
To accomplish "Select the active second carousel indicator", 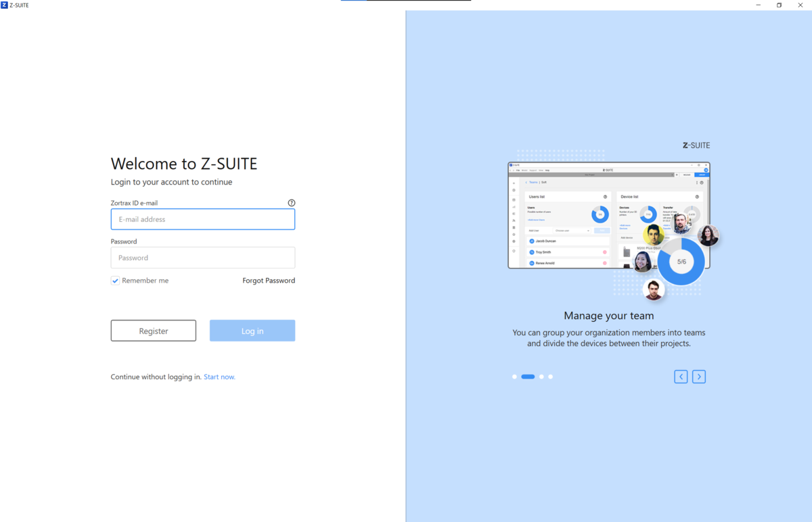I will (528, 377).
